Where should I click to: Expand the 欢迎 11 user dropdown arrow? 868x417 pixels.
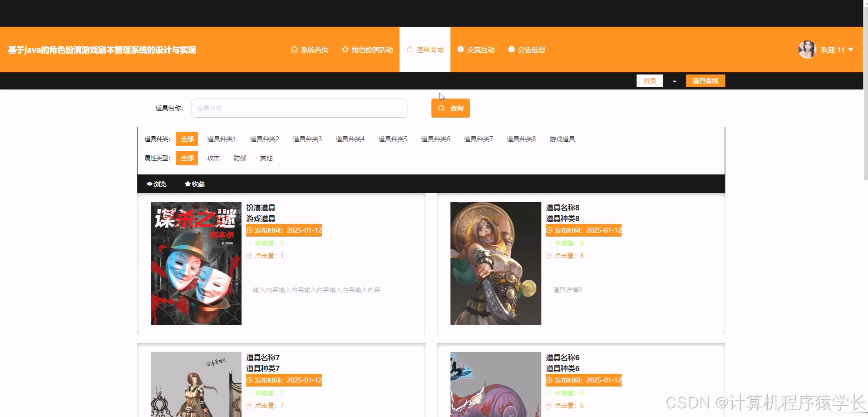[851, 50]
